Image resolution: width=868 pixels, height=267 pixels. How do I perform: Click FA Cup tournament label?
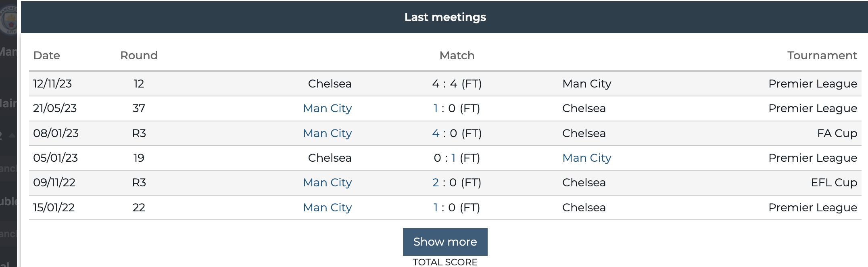[837, 133]
